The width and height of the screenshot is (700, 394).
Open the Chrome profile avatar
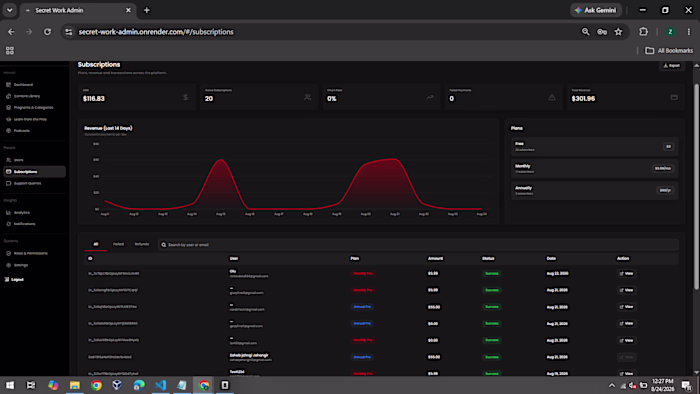[x=670, y=32]
